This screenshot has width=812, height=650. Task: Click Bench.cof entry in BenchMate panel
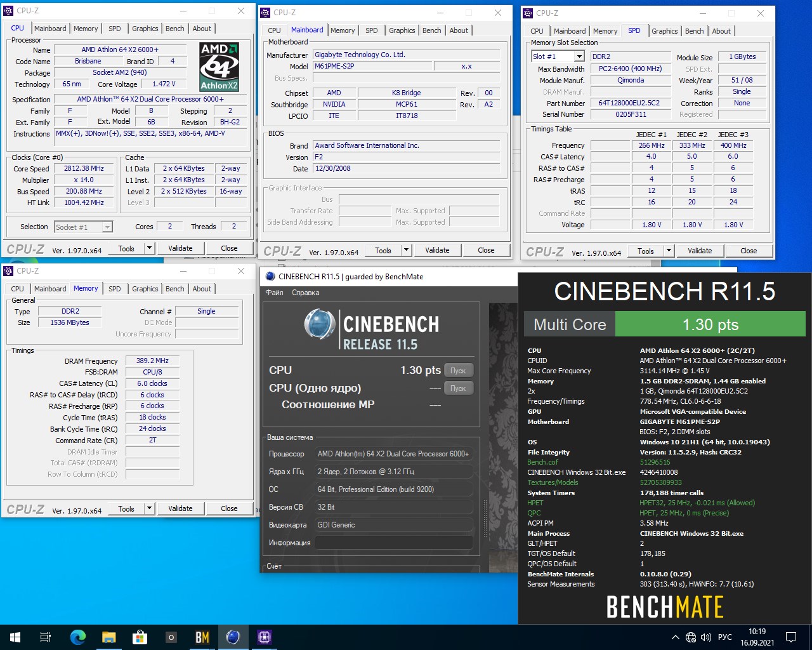pyautogui.click(x=542, y=462)
